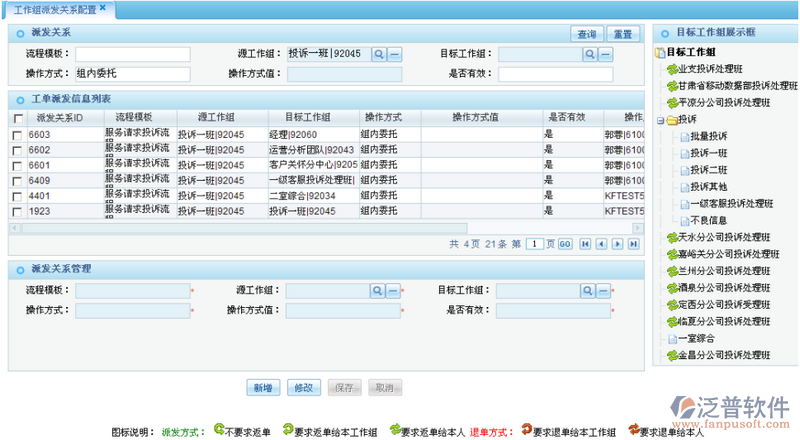The image size is (800, 440).
Task: Collapse the 工单派发信息列表 panel
Action: pos(19,99)
